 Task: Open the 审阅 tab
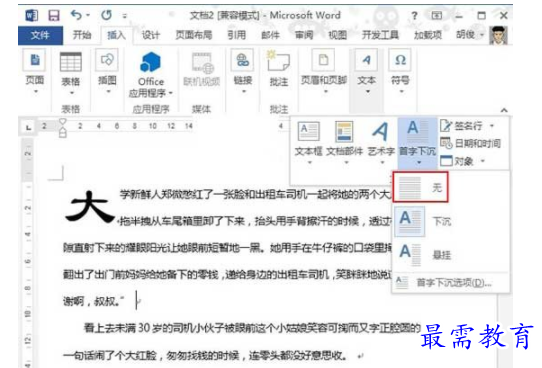point(304,35)
